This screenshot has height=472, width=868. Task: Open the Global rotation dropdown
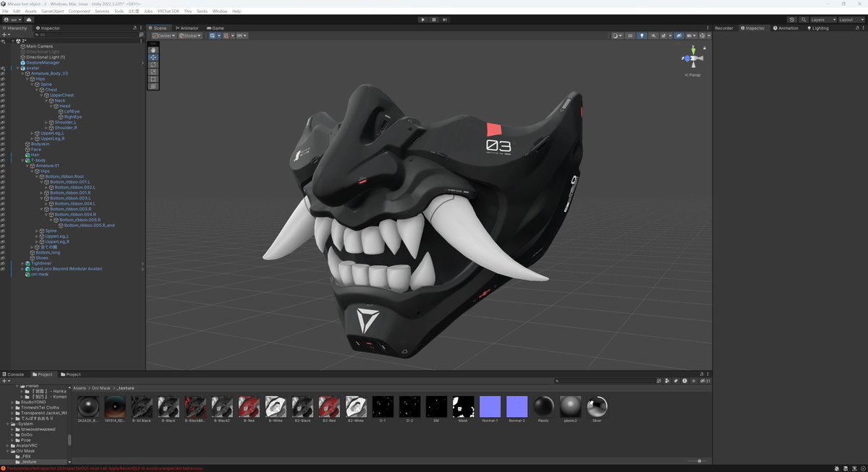tap(191, 35)
